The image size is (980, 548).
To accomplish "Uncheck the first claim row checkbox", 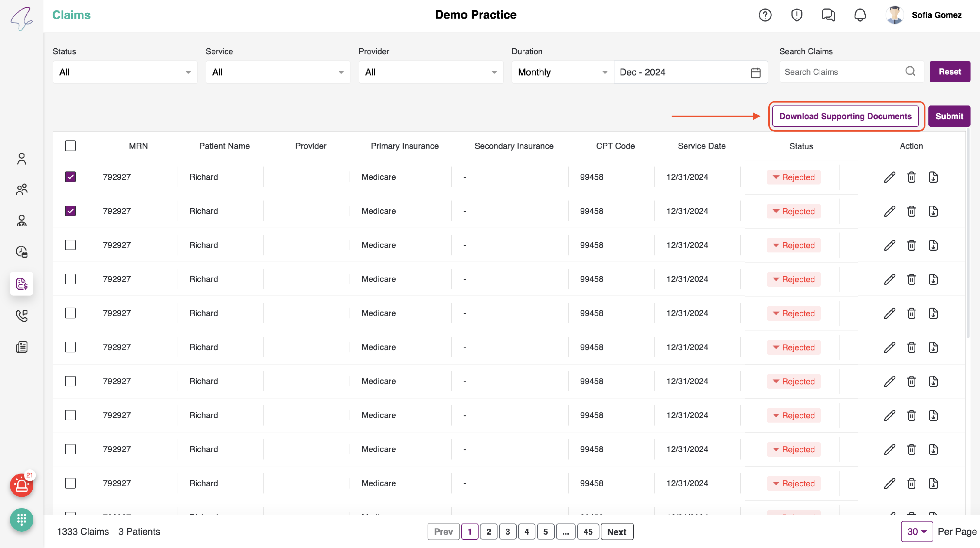I will tap(70, 177).
